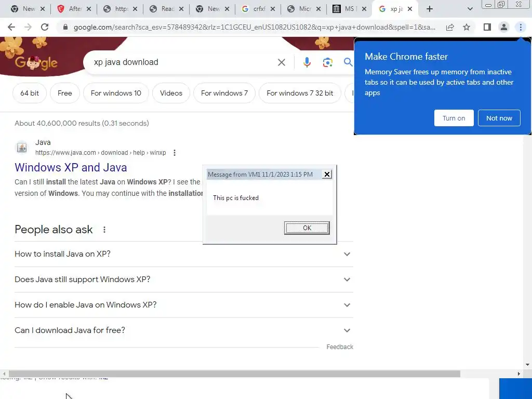This screenshot has height=399, width=532.
Task: Click the Google search magnifier icon
Action: (x=348, y=62)
